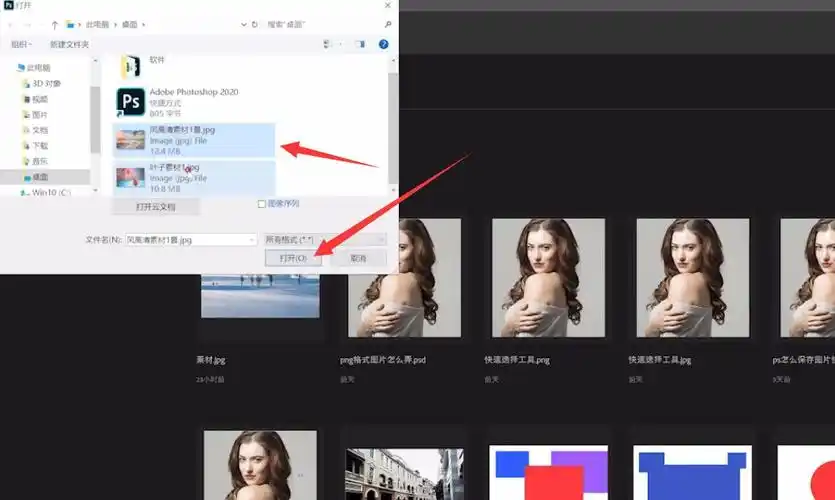Expand the chevron after Desktop in address path

click(144, 24)
